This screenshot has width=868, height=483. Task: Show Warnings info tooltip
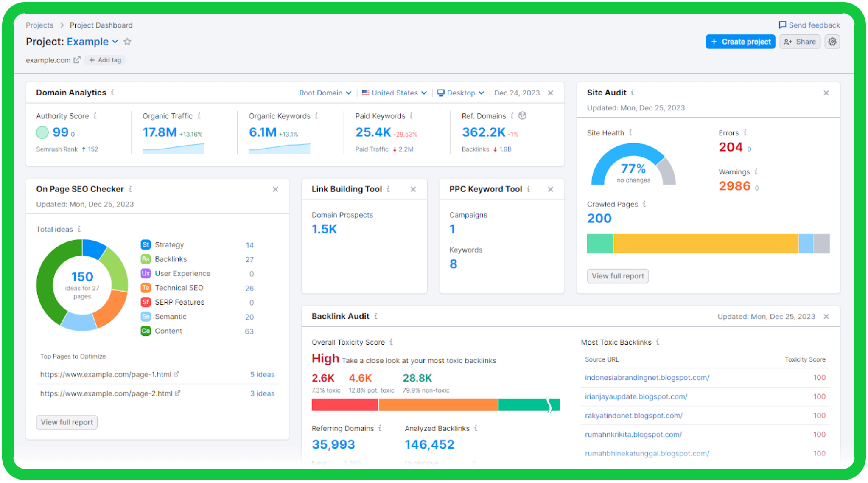tap(756, 171)
